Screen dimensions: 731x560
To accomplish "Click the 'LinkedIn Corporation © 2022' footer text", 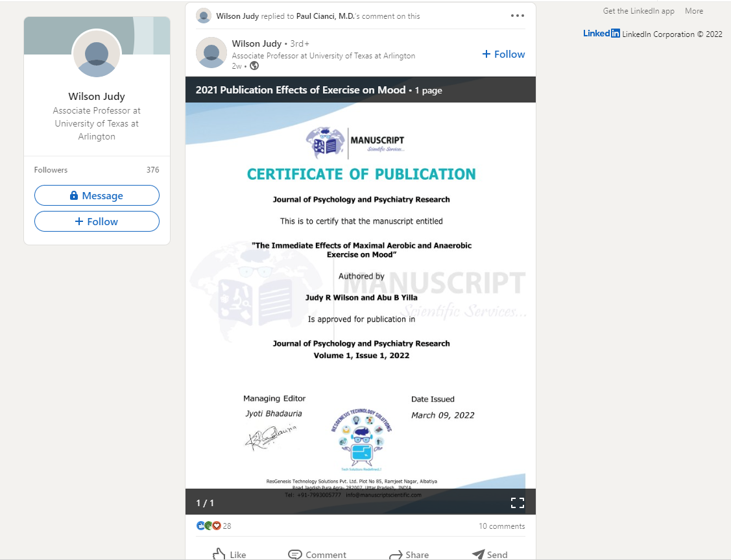I will click(672, 34).
